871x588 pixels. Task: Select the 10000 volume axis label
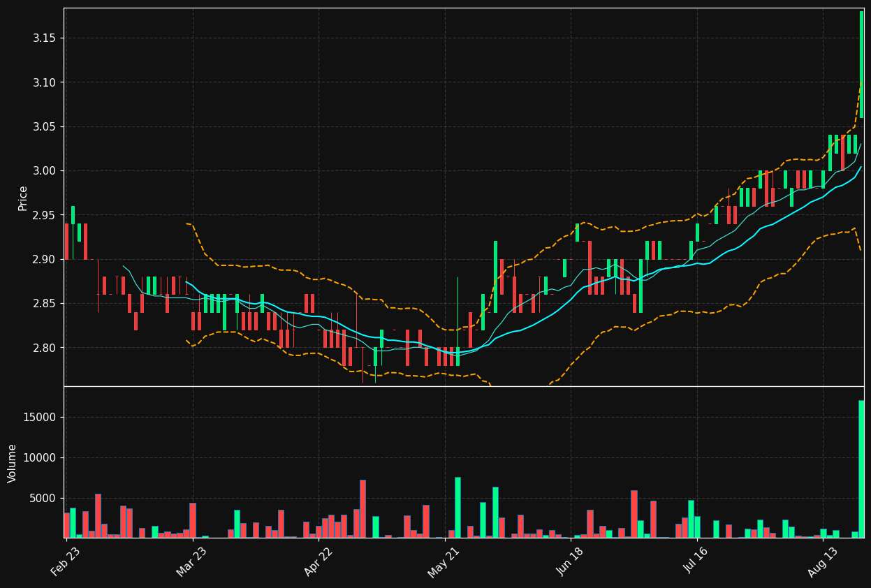(x=40, y=458)
